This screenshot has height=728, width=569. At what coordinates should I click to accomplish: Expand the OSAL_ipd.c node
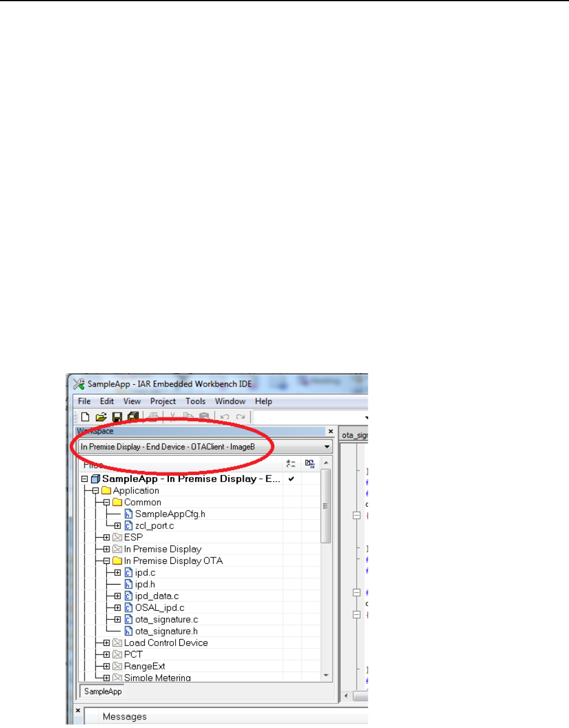coord(117,608)
